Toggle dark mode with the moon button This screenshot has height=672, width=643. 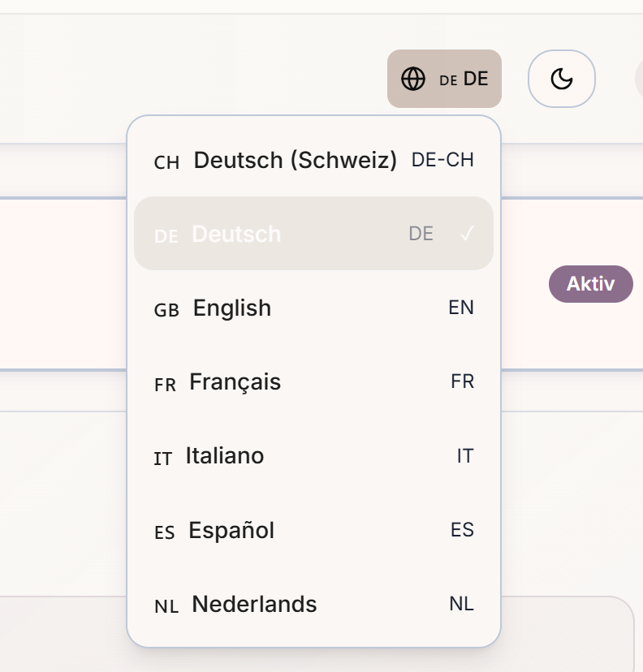561,79
